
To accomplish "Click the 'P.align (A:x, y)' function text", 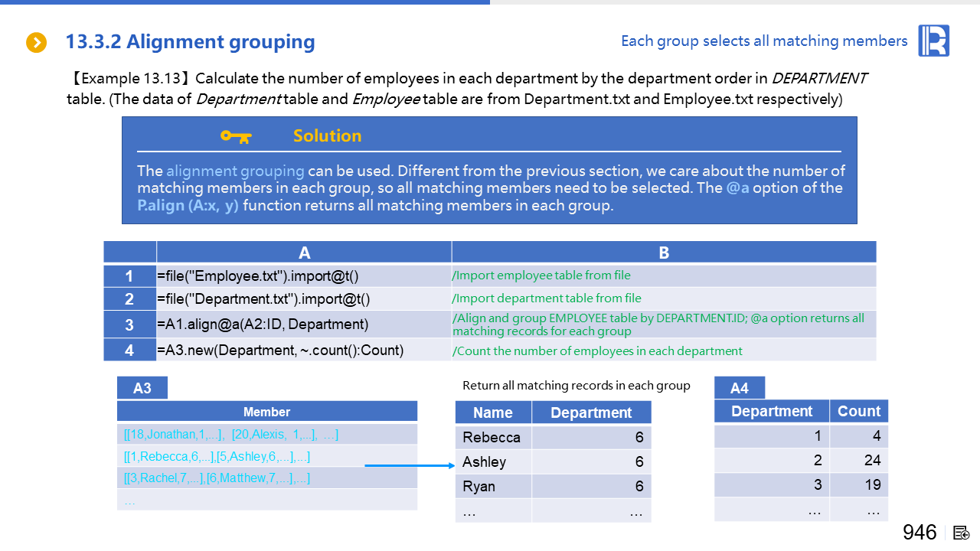I will 188,205.
